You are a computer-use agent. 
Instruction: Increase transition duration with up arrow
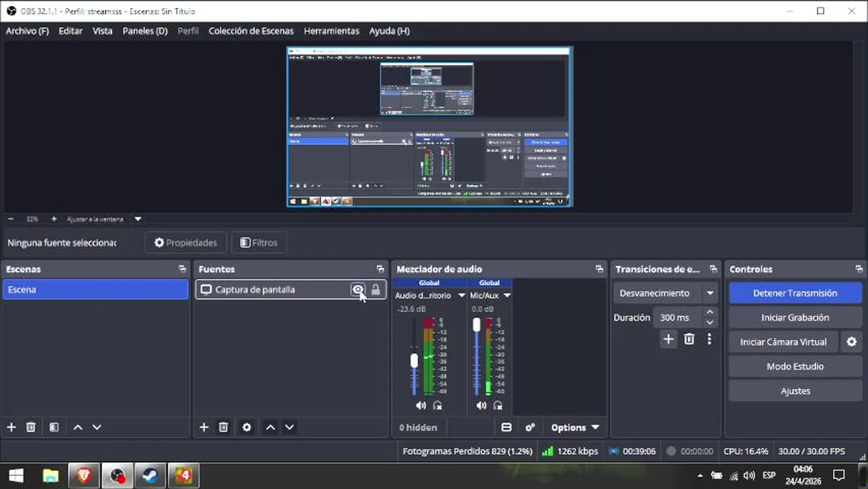(x=710, y=312)
